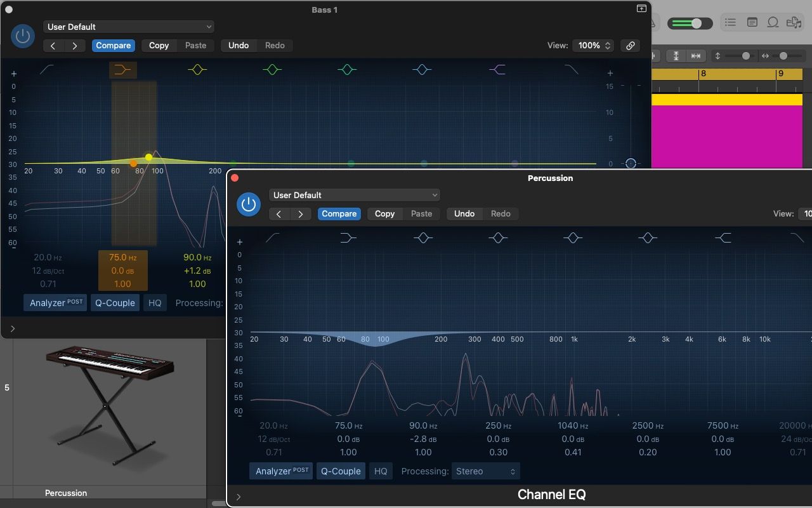Open the Note Pads in the control bar
The width and height of the screenshot is (812, 508).
point(752,22)
